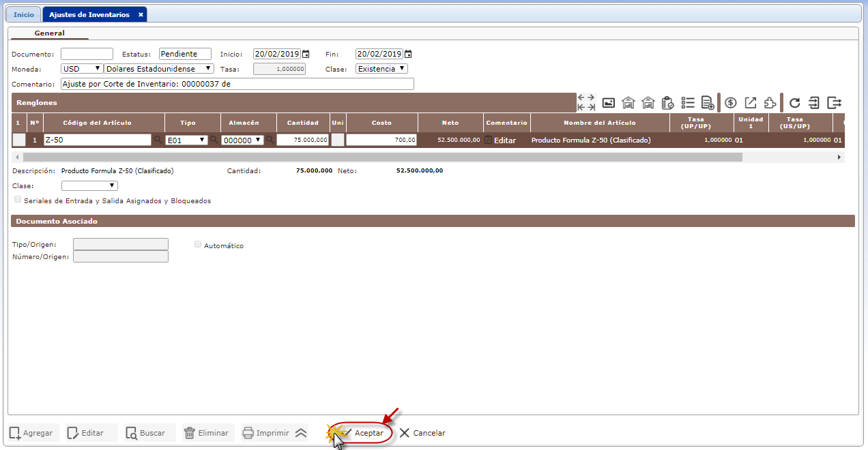868x450 pixels.
Task: Click the bottom Editar button
Action: click(x=91, y=433)
